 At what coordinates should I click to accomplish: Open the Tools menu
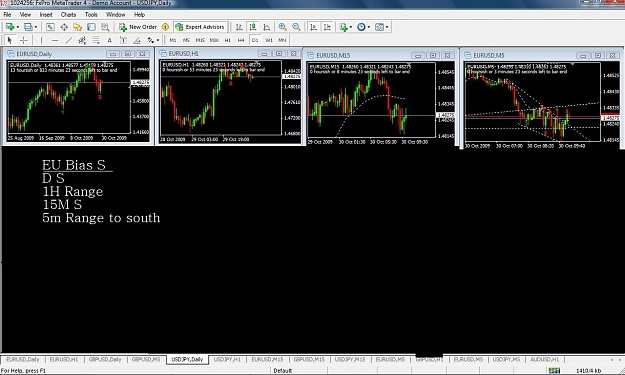91,15
